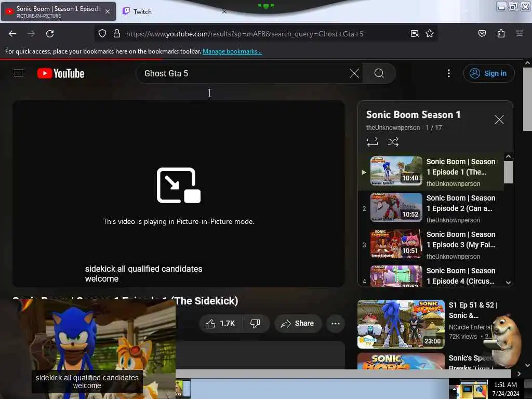The width and height of the screenshot is (532, 399).
Task: Click the Picture-in-Picture placeholder icon in player
Action: [x=179, y=185]
